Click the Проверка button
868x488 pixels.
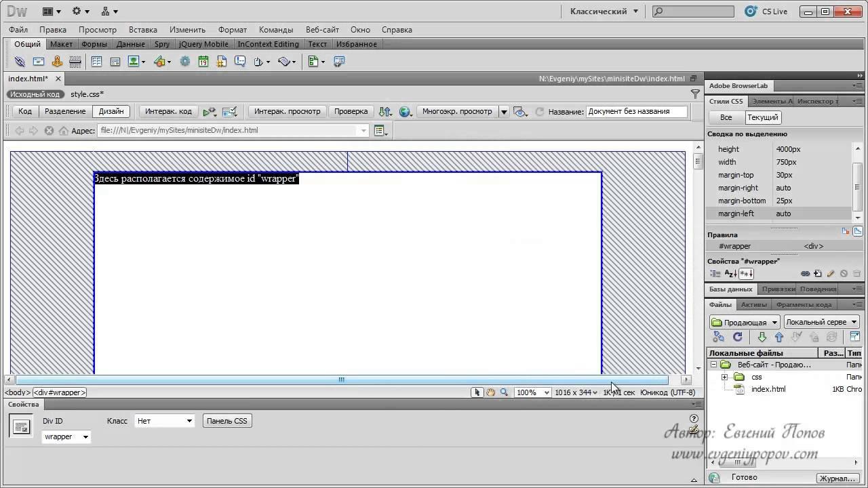[x=351, y=111]
